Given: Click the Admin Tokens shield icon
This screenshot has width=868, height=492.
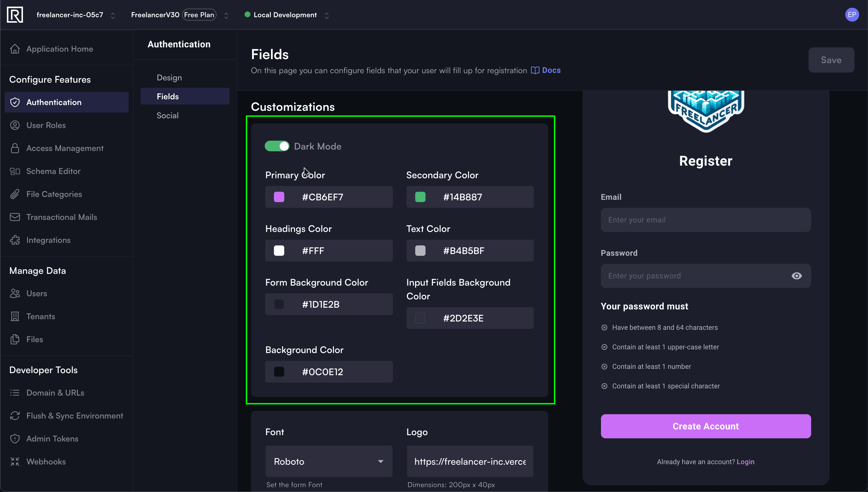Looking at the screenshot, I should (x=15, y=439).
